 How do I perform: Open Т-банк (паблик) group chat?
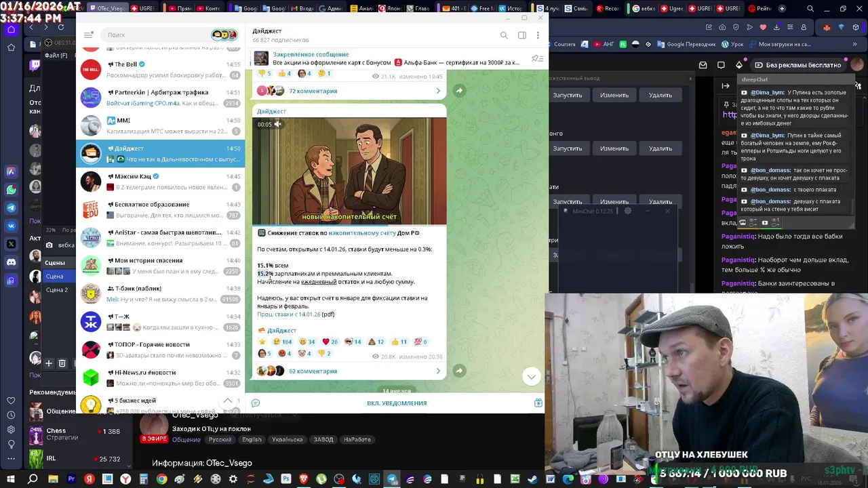point(160,293)
